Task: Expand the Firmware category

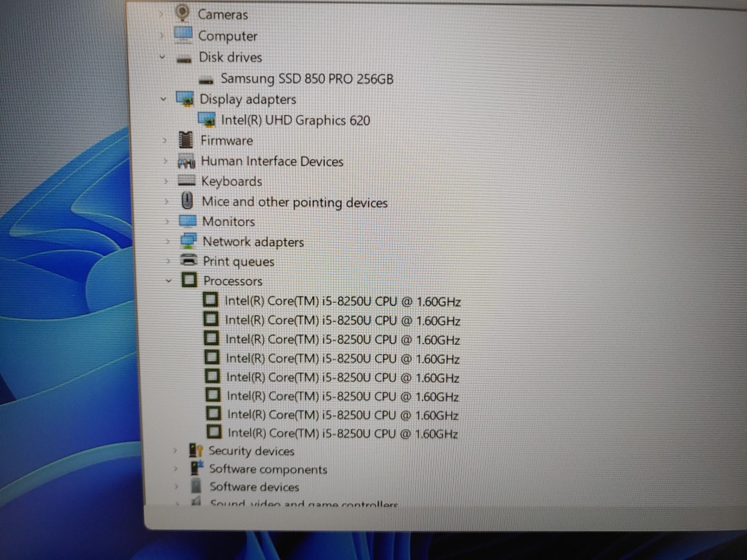Action: 164,140
